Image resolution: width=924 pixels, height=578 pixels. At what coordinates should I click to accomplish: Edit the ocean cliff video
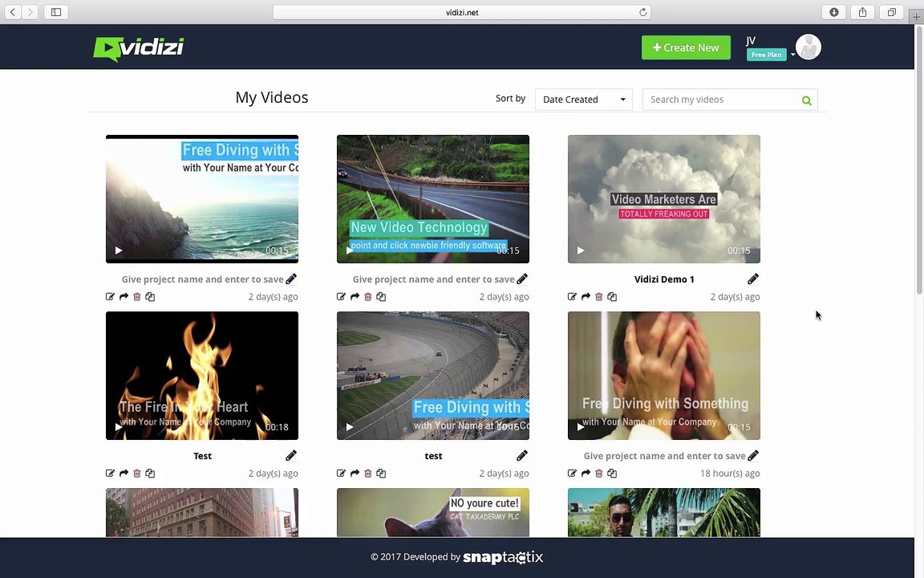[110, 297]
